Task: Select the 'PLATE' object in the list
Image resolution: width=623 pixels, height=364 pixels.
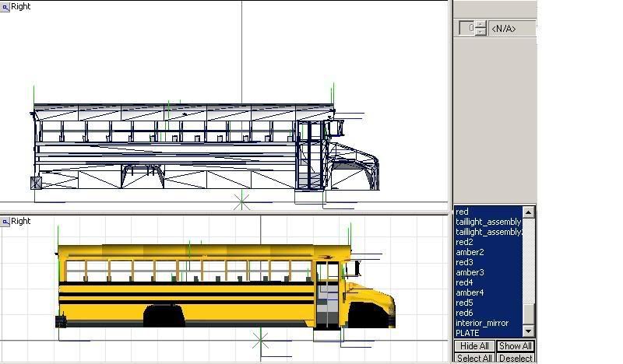Action: click(x=467, y=333)
